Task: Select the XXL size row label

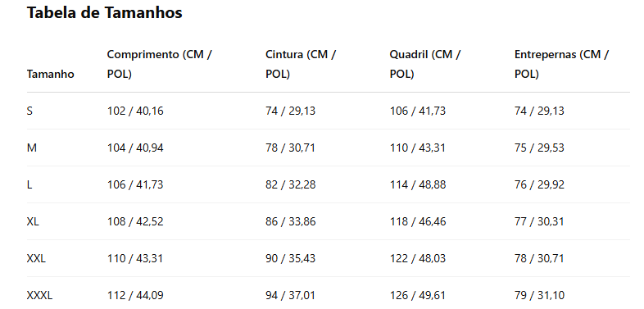Action: [x=36, y=259]
